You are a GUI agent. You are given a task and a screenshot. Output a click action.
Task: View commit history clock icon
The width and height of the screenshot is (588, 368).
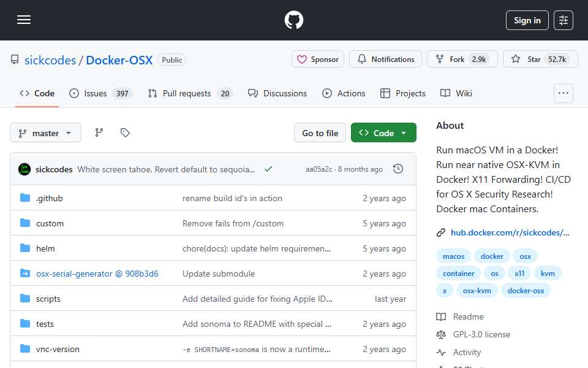click(x=398, y=169)
